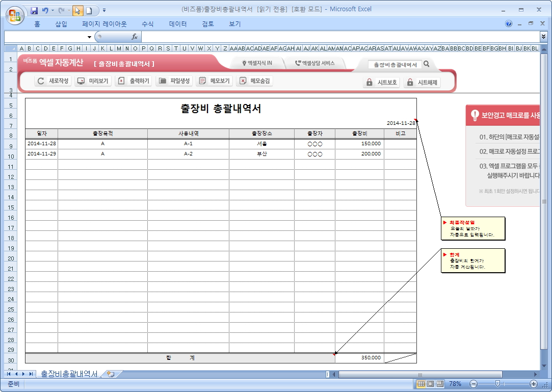Image resolution: width=552 pixels, height=392 pixels.
Task: Select column header A
Action: (x=21, y=48)
